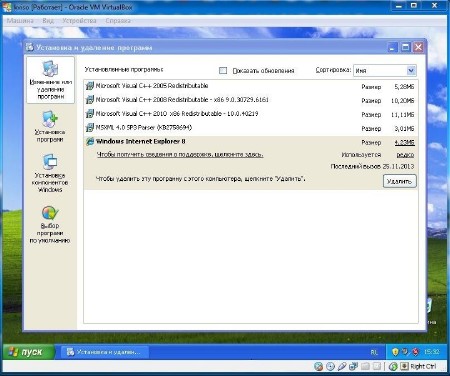Click the MSXML 4.0 SP3 Parser icon
This screenshot has width=450, height=376.
point(90,128)
